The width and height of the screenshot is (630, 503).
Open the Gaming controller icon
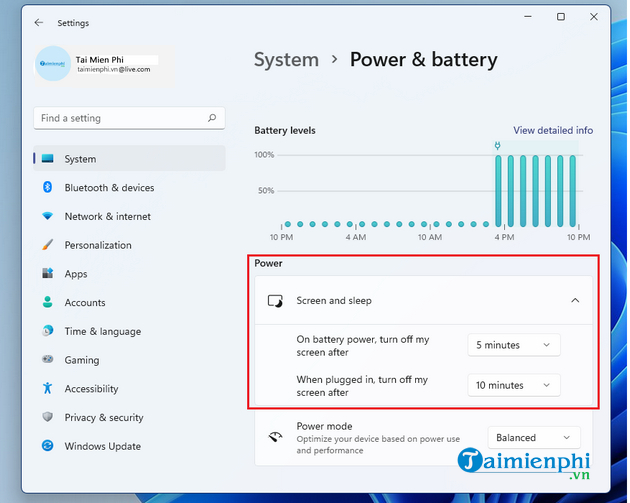(47, 359)
